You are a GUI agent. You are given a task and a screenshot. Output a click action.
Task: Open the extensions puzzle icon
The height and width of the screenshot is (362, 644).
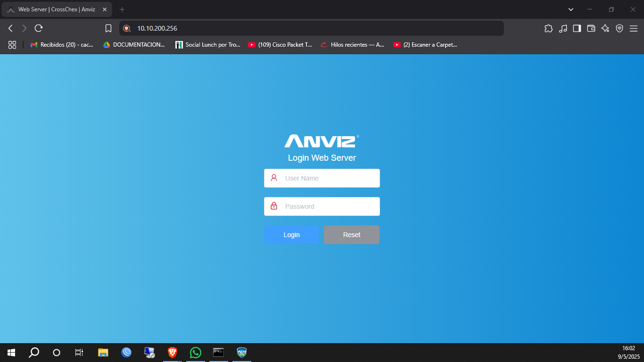tap(548, 28)
